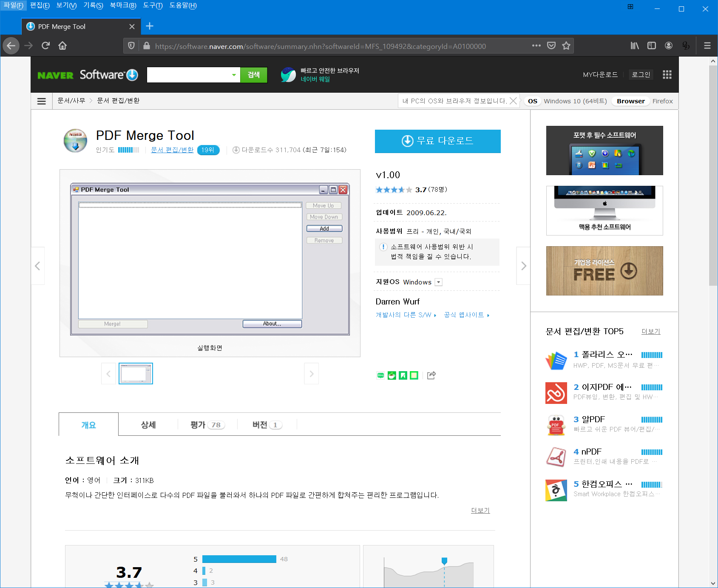718x588 pixels.
Task: Click the 로그인 button
Action: point(641,75)
